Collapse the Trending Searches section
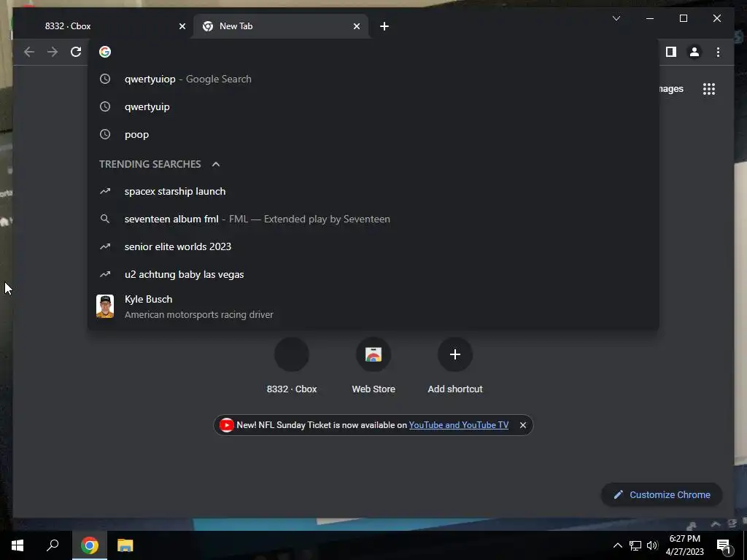Viewport: 747px width, 560px height. coord(216,164)
